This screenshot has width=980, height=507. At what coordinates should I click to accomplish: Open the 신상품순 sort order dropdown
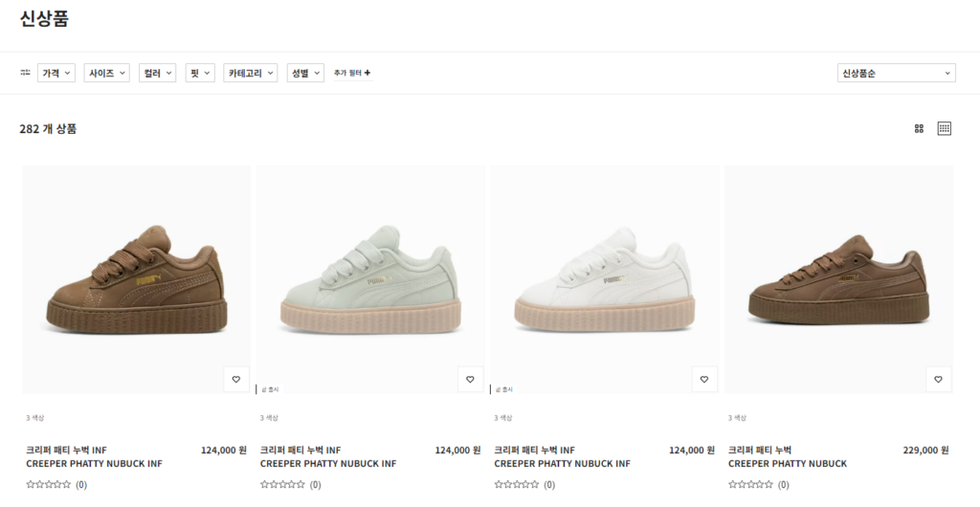tap(896, 73)
